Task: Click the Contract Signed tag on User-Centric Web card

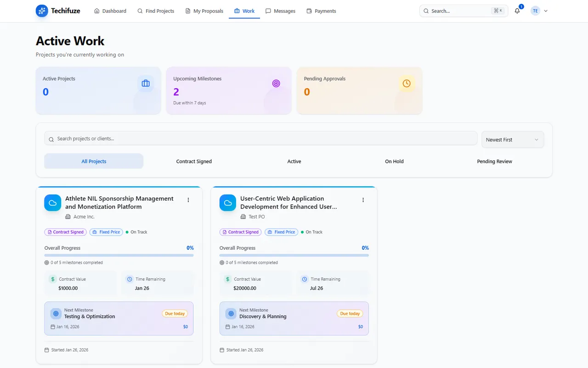Action: (240, 232)
